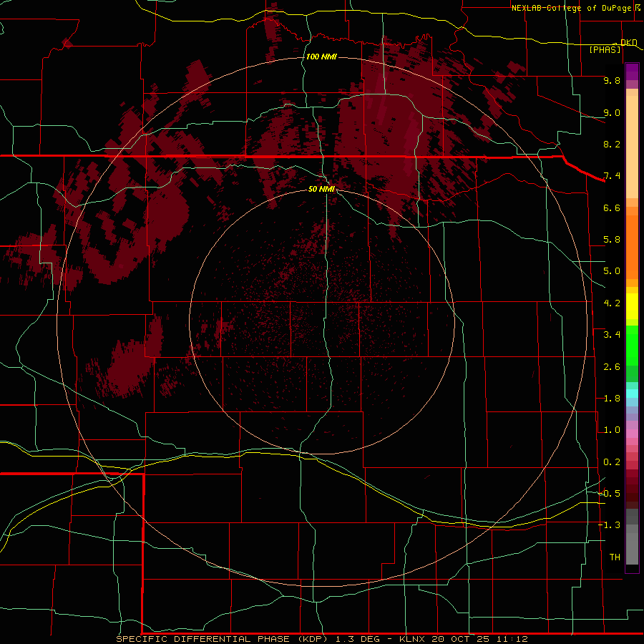Select the 5.8 scale label
The height and width of the screenshot is (644, 644).
[x=612, y=240]
